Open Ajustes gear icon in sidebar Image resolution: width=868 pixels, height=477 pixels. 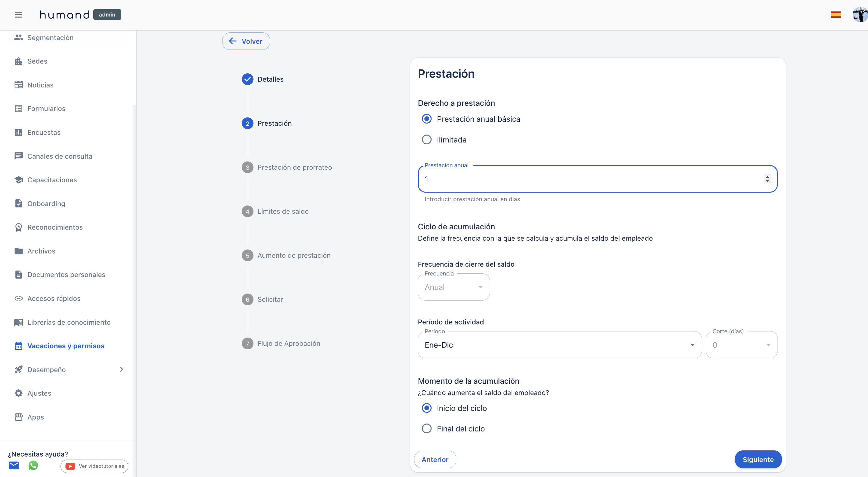click(19, 393)
